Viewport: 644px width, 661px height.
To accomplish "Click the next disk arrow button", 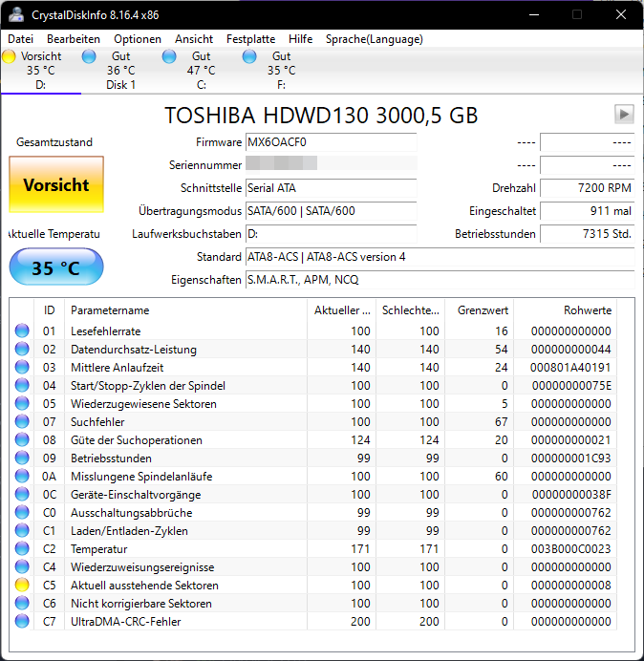I will (x=624, y=114).
